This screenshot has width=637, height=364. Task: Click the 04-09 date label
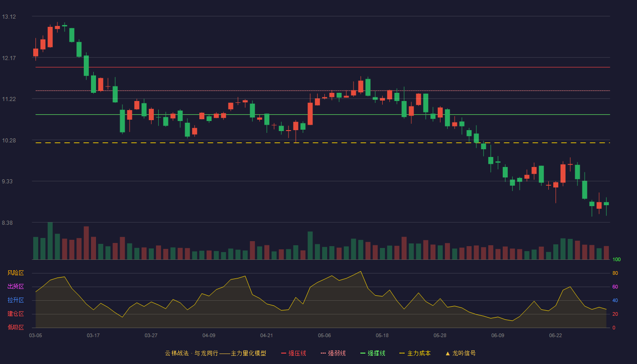pyautogui.click(x=209, y=335)
